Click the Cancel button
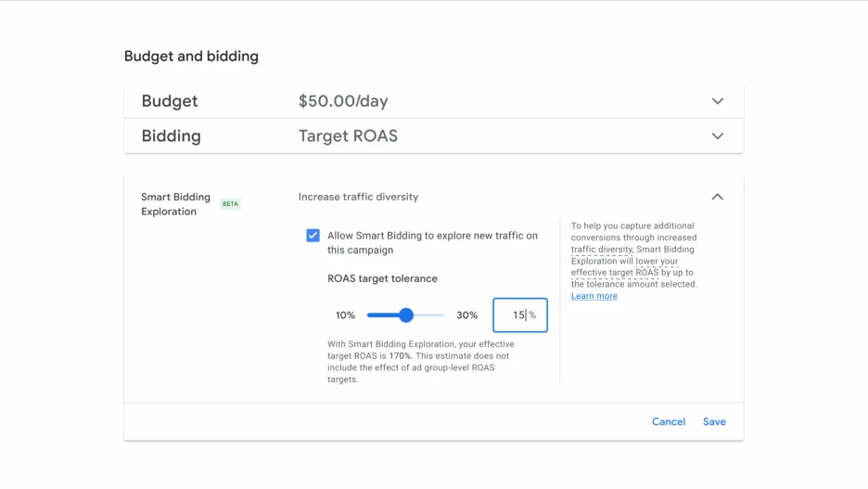 tap(669, 421)
